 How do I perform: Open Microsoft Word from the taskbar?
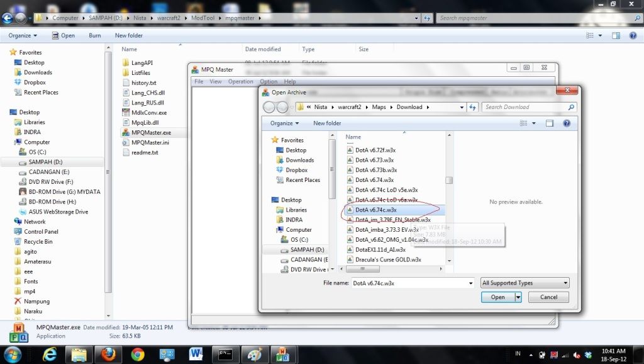(x=196, y=354)
